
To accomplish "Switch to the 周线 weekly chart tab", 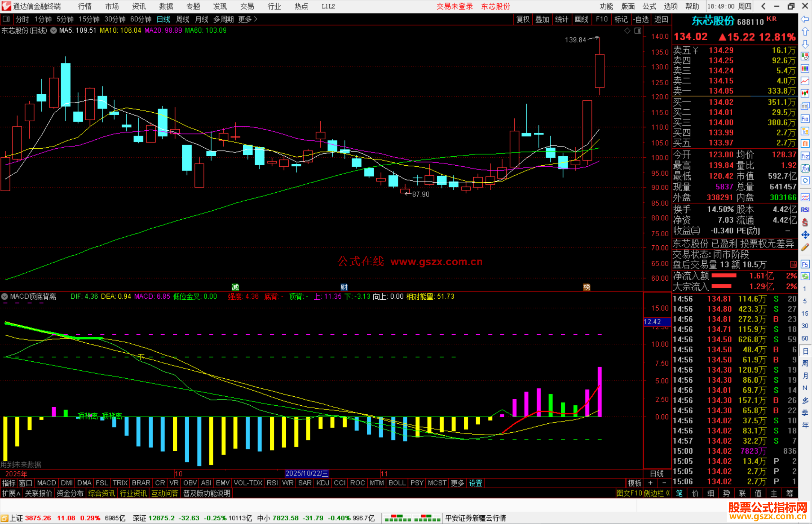I will (x=183, y=19).
